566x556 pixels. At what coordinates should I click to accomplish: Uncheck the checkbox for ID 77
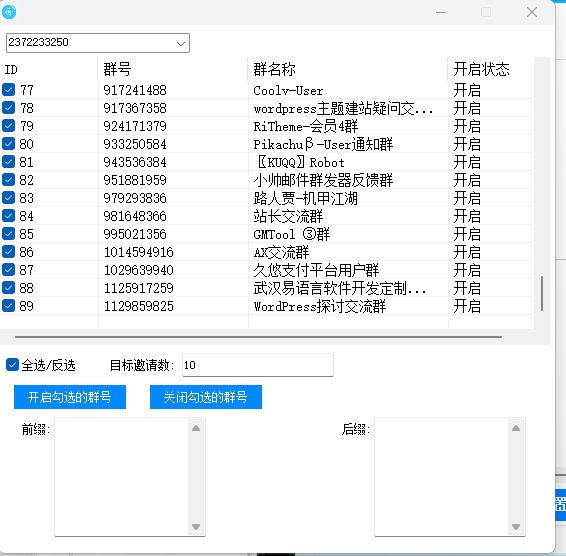coord(8,90)
